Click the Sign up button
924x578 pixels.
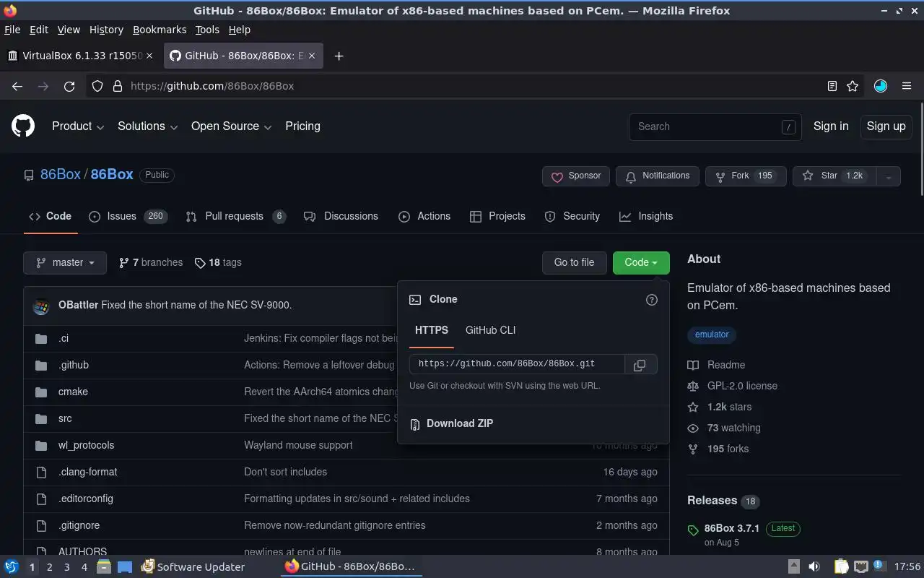(886, 126)
